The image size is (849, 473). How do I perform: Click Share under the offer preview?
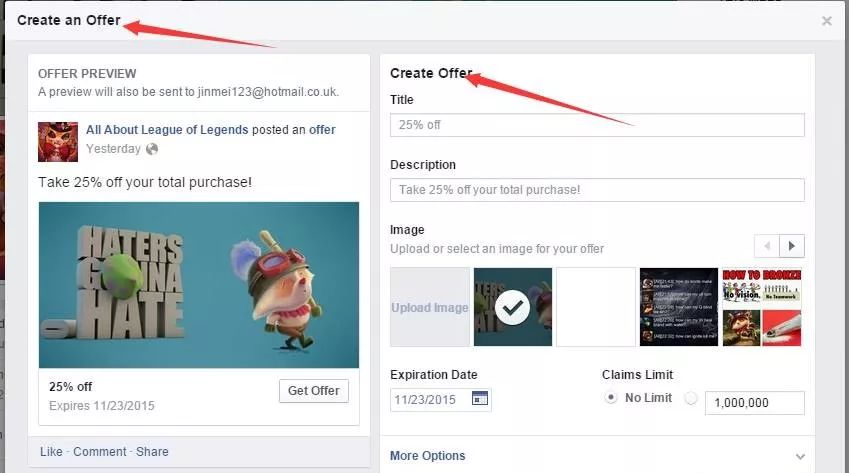coord(152,452)
